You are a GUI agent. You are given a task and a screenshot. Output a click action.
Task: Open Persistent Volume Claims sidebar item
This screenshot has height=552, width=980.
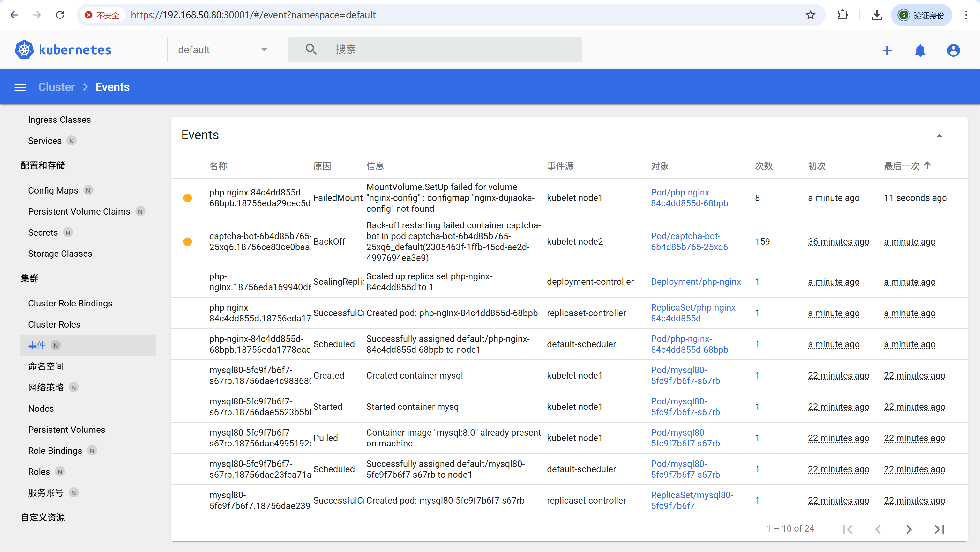coord(79,211)
